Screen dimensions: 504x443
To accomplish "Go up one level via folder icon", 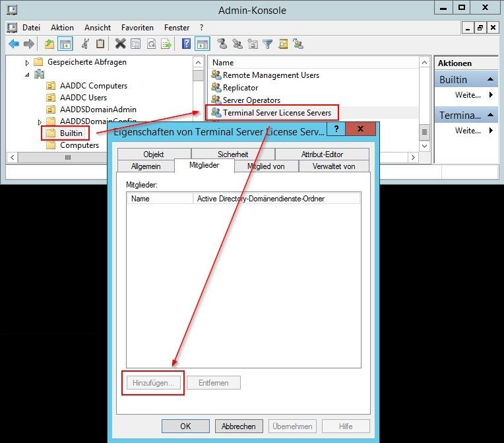I will pos(49,44).
